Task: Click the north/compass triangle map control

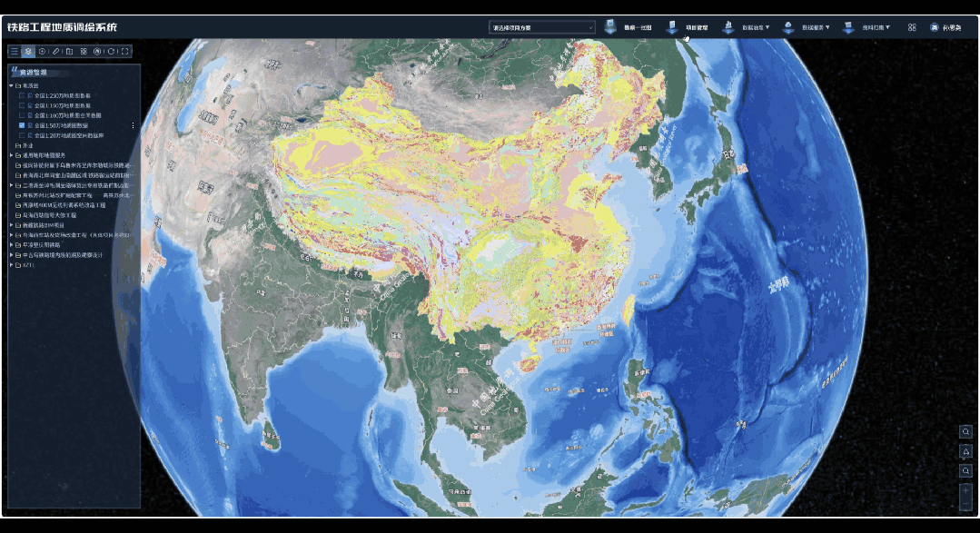Action: pos(965,451)
